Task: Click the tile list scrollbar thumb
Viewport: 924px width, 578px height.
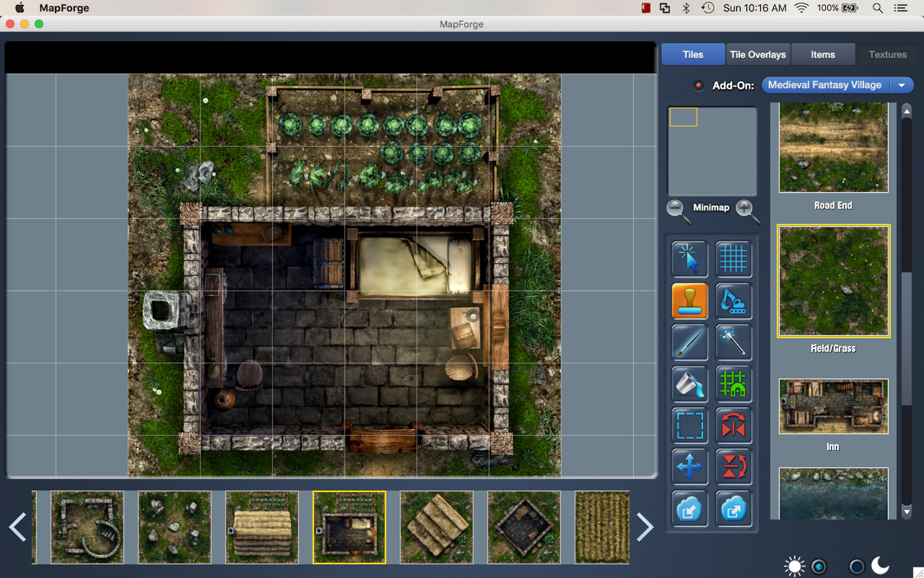Action: 907,338
